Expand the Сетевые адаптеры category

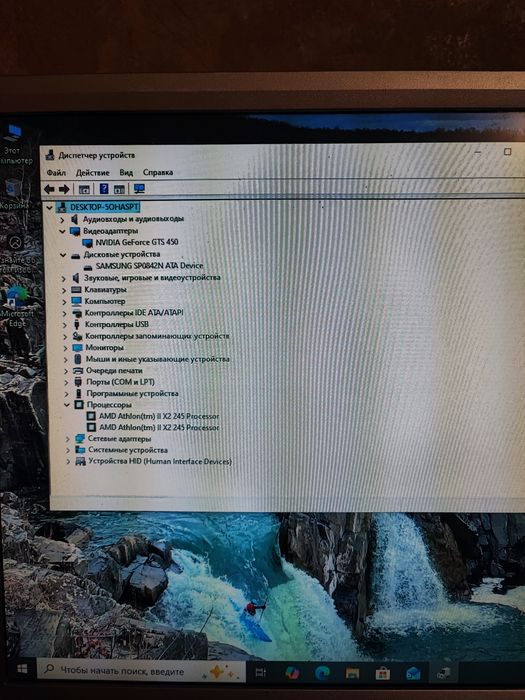68,439
